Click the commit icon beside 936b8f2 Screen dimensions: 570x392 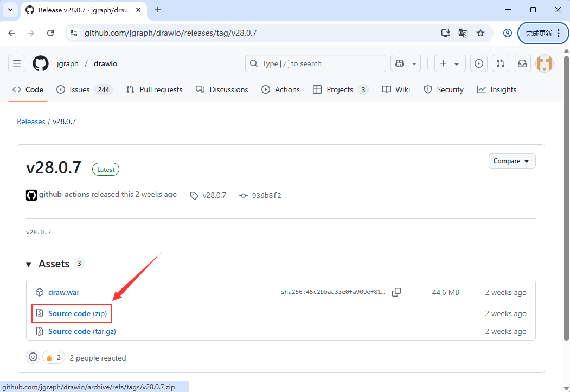click(243, 195)
